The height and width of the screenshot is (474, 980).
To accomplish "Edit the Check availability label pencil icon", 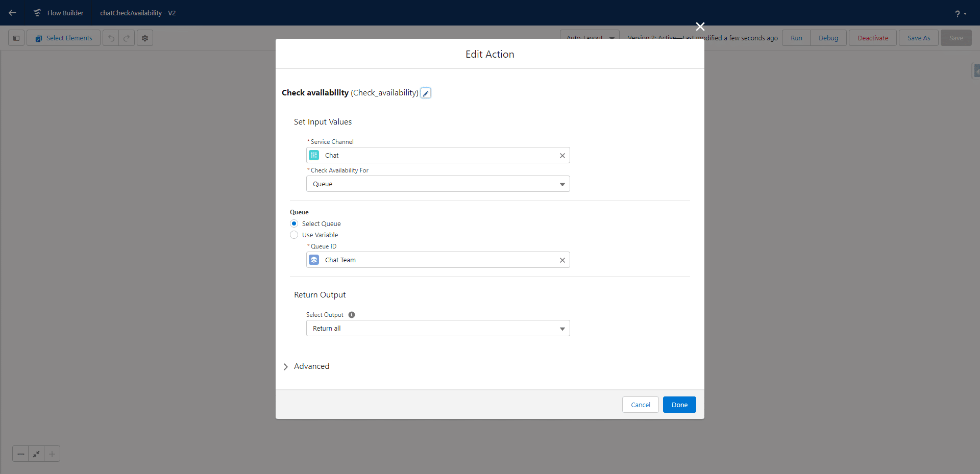I will [x=426, y=93].
